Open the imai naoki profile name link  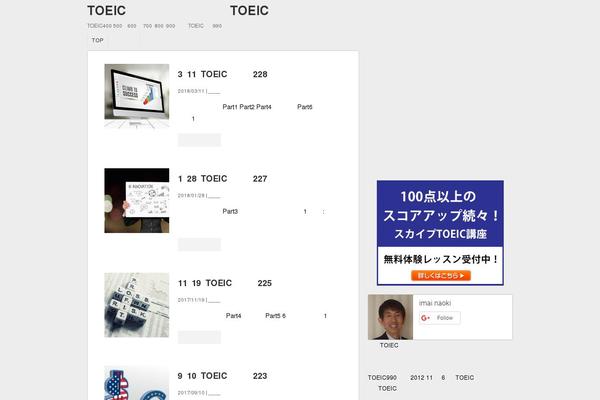tap(435, 303)
